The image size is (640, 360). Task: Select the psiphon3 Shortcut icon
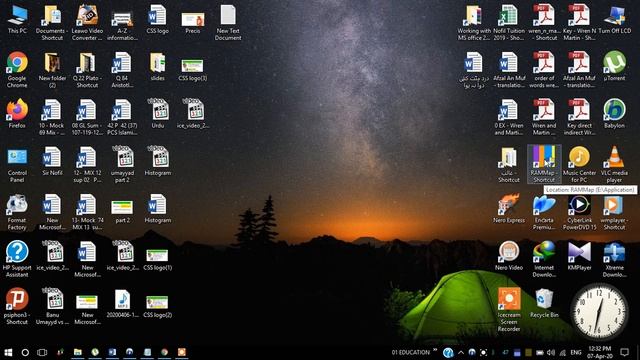[x=17, y=306]
